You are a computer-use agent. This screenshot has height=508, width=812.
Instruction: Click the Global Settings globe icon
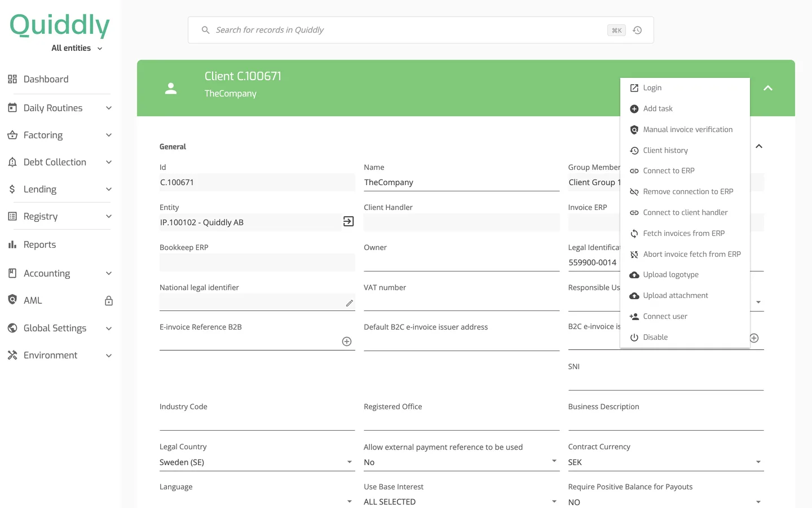[x=12, y=328]
